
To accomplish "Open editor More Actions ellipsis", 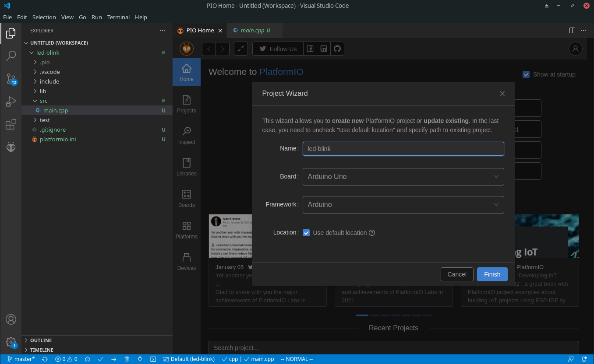I will [583, 31].
